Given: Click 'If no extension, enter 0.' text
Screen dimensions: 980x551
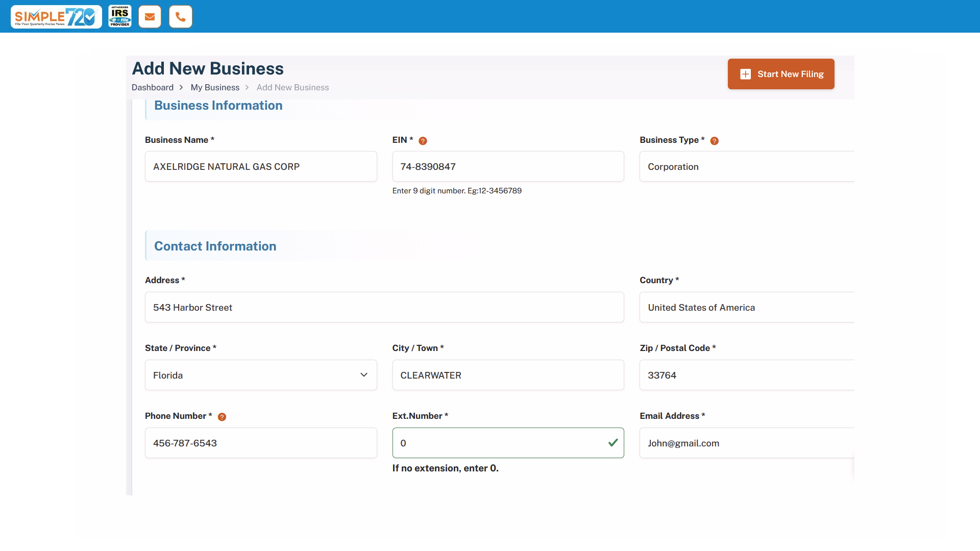Looking at the screenshot, I should [x=445, y=468].
